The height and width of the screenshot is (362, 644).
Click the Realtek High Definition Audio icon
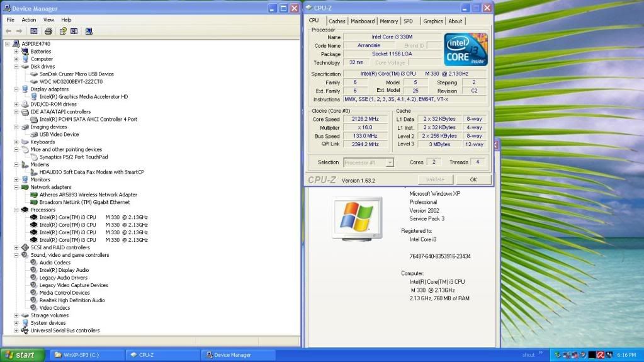point(33,300)
